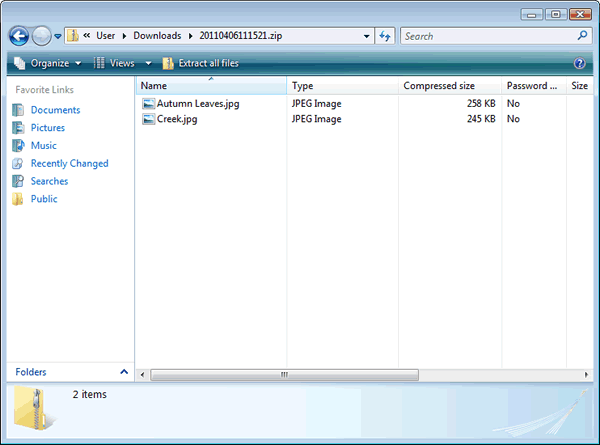Click the horizontal scrollbar thumb

284,375
